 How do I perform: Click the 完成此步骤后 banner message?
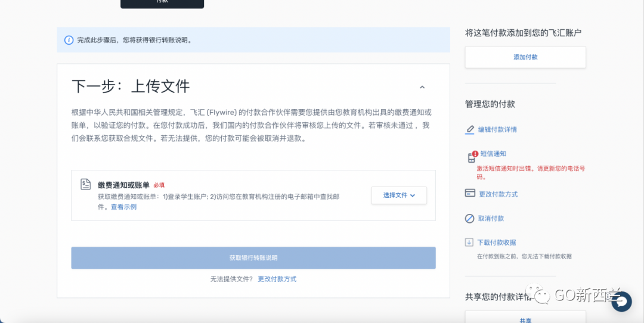coord(135,40)
